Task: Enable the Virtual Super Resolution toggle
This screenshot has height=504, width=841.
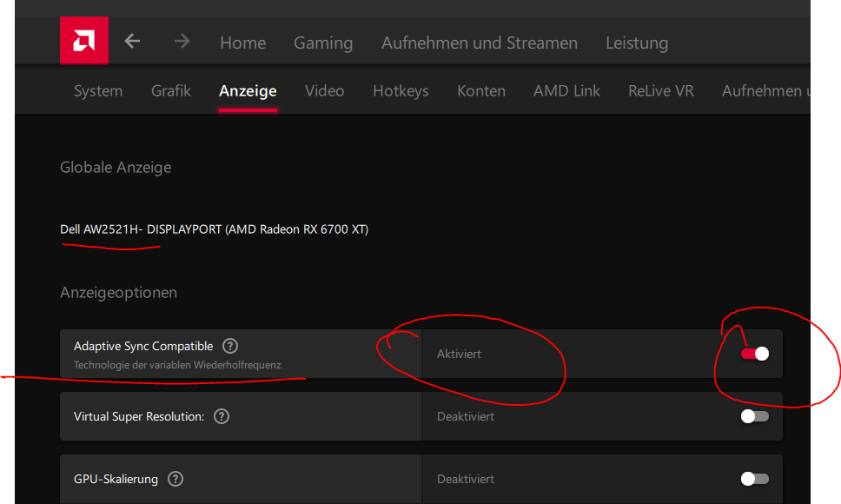Action: point(754,416)
